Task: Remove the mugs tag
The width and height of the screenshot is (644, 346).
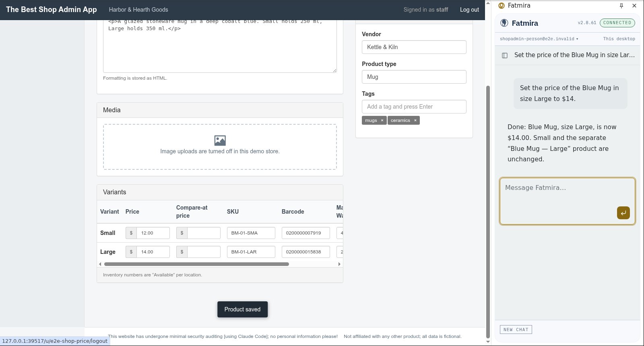Action: [382, 120]
